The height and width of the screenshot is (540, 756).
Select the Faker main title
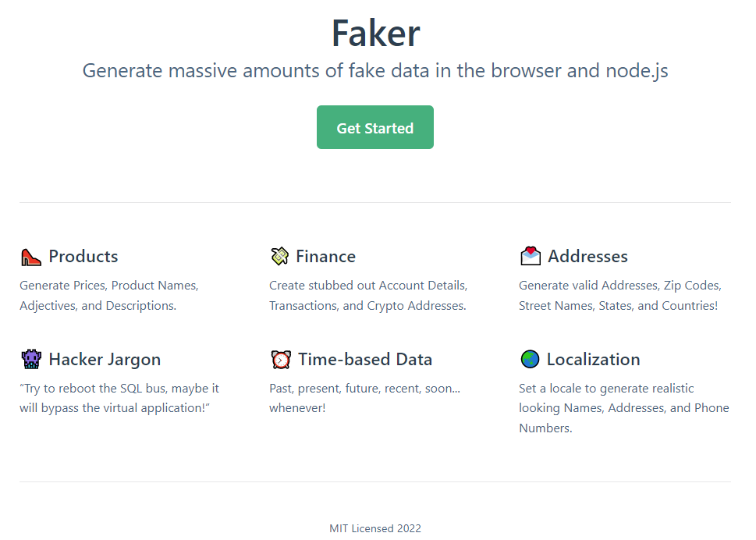pos(375,33)
